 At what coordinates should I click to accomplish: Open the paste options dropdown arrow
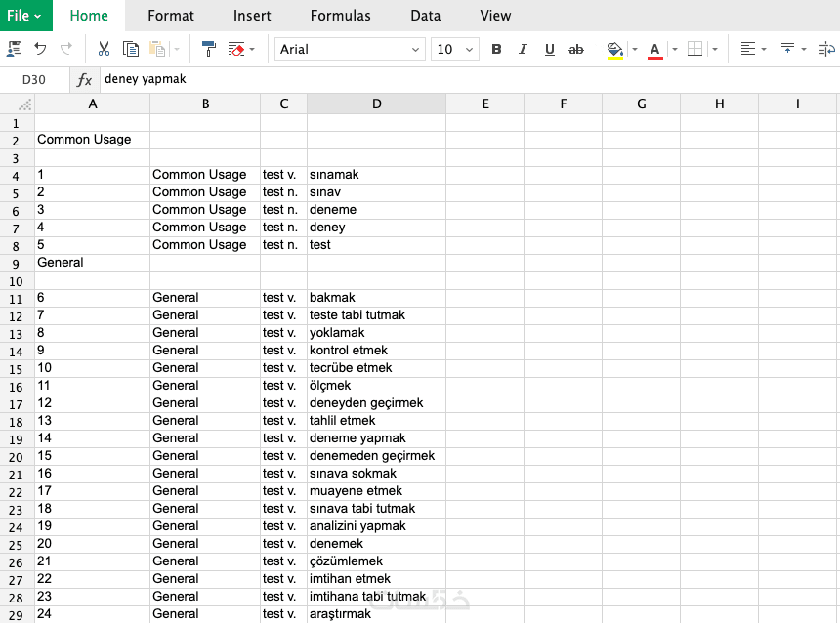pyautogui.click(x=176, y=49)
